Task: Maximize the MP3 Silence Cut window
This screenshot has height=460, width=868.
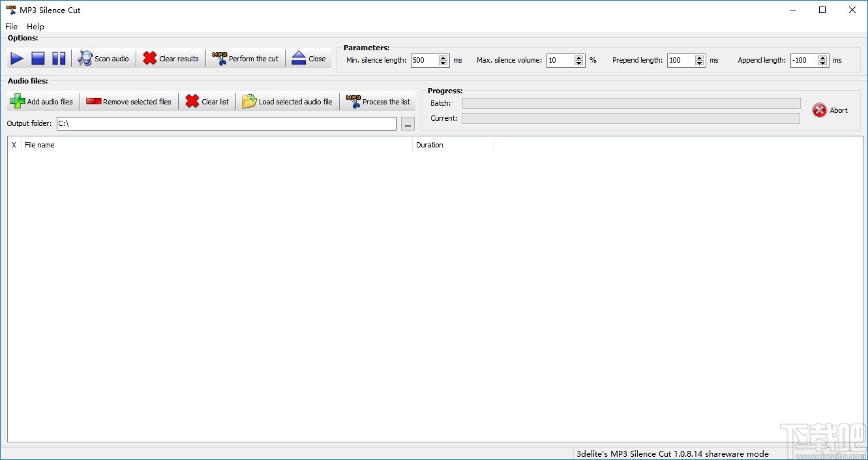Action: tap(822, 10)
